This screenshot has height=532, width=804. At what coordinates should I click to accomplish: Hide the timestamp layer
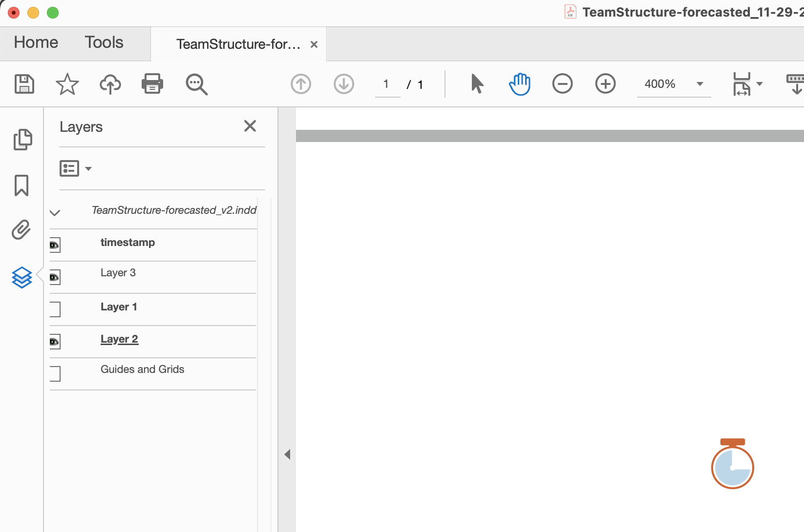[55, 245]
